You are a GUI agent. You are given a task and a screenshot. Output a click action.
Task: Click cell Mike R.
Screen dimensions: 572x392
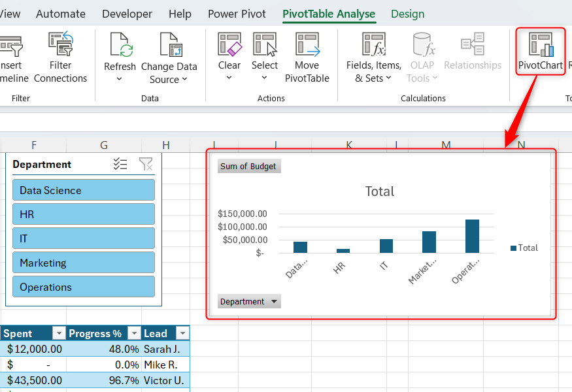coord(165,365)
